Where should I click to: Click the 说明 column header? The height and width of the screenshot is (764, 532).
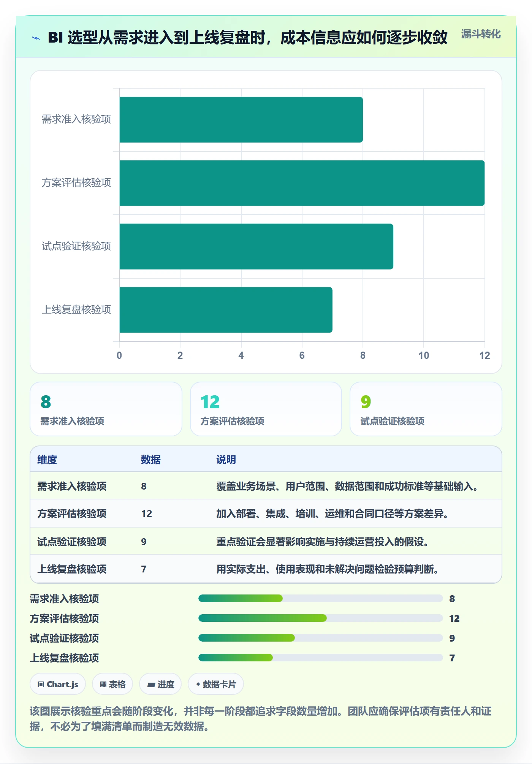coord(226,460)
